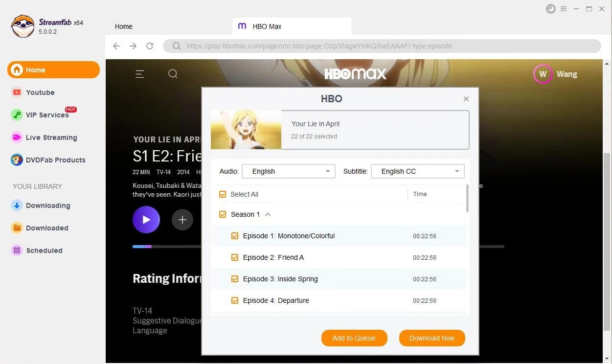
Task: View the Downloading queue
Action: (x=47, y=205)
